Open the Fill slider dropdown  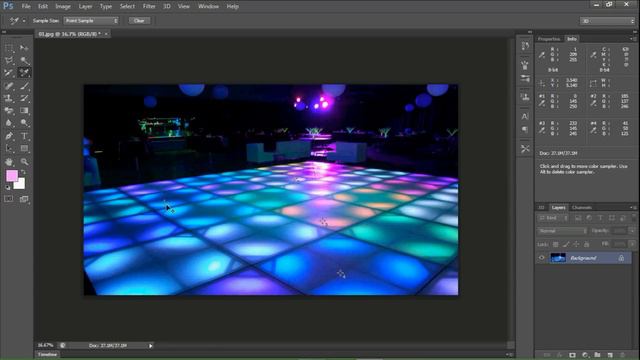click(x=632, y=244)
